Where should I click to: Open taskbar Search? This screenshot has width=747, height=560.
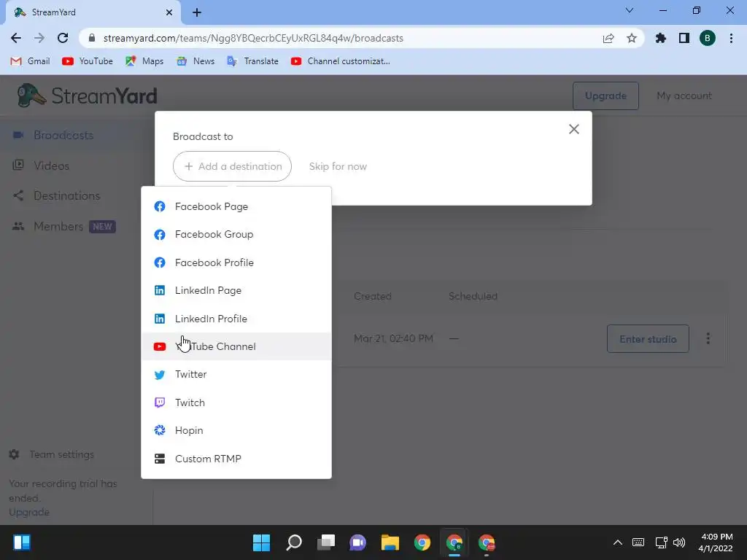tap(294, 542)
